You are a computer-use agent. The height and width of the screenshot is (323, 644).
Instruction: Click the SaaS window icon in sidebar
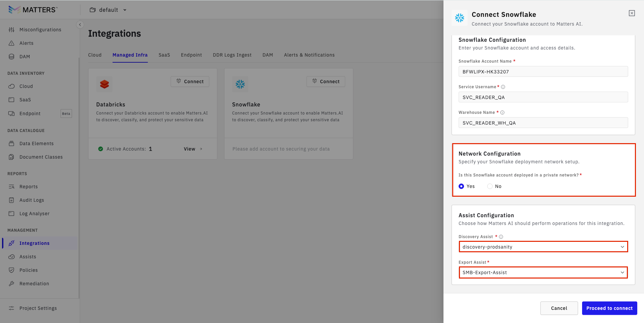(11, 100)
